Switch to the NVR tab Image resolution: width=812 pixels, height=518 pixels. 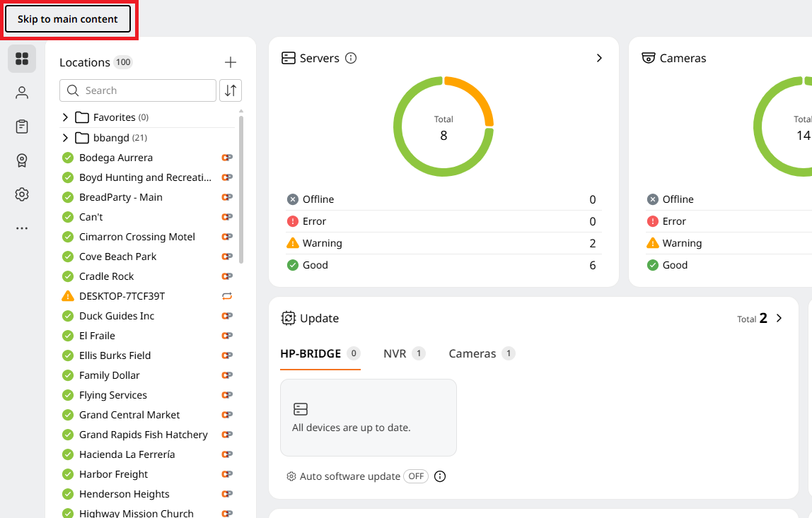pos(404,354)
